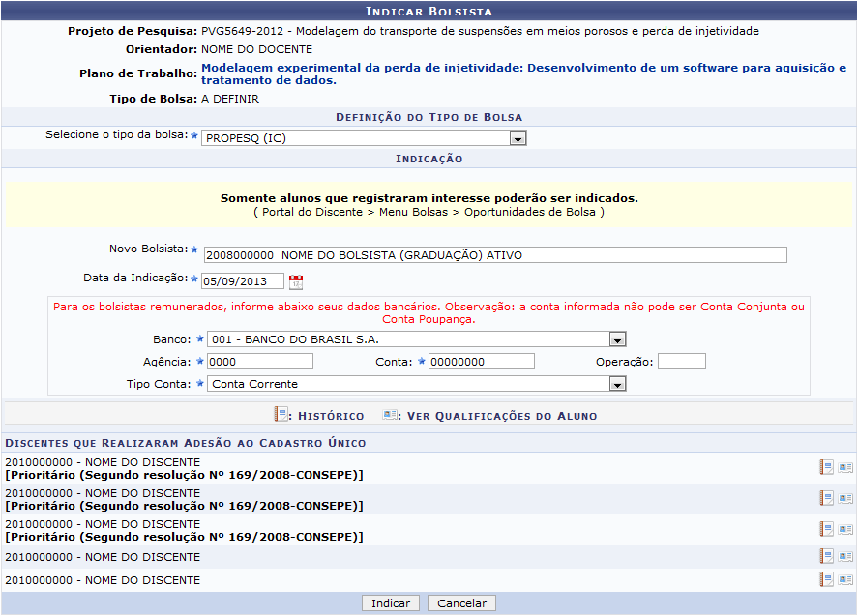Viewport: 858px width, 616px height.
Task: Select the empty Operação field
Action: point(681,362)
